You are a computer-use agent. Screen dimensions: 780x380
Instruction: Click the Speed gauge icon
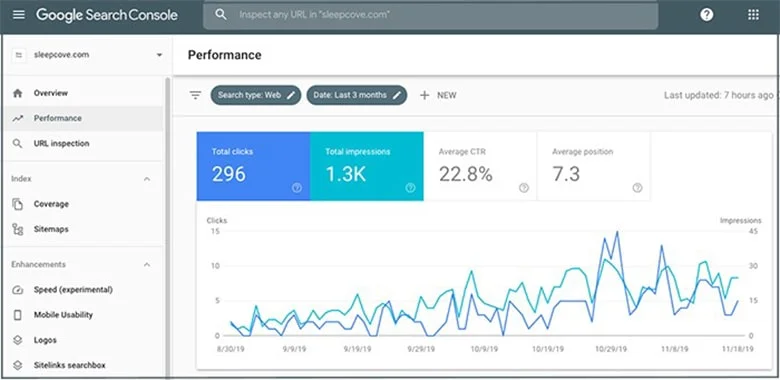click(18, 290)
